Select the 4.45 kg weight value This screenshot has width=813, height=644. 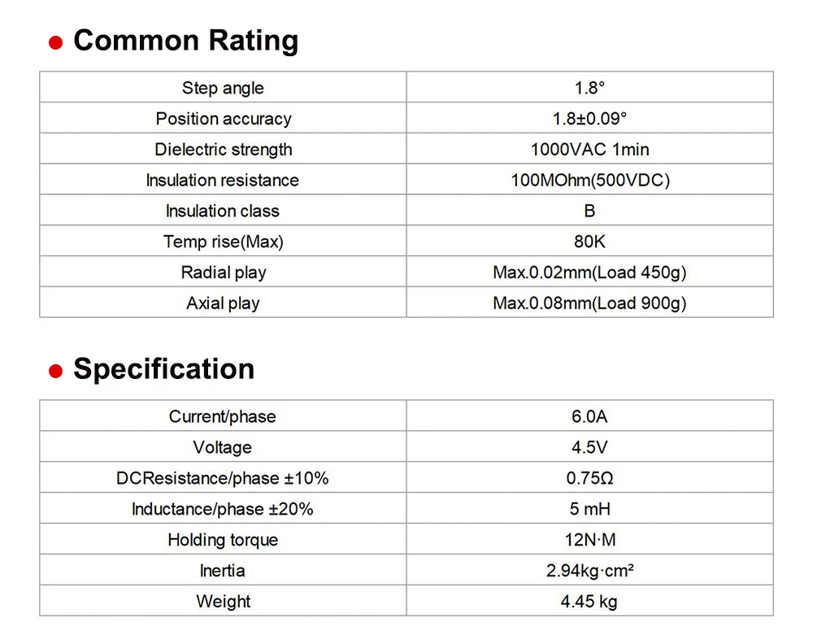tap(589, 602)
